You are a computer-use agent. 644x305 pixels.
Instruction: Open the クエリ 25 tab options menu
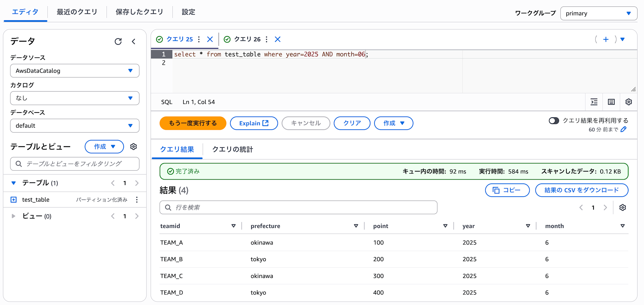(x=199, y=39)
